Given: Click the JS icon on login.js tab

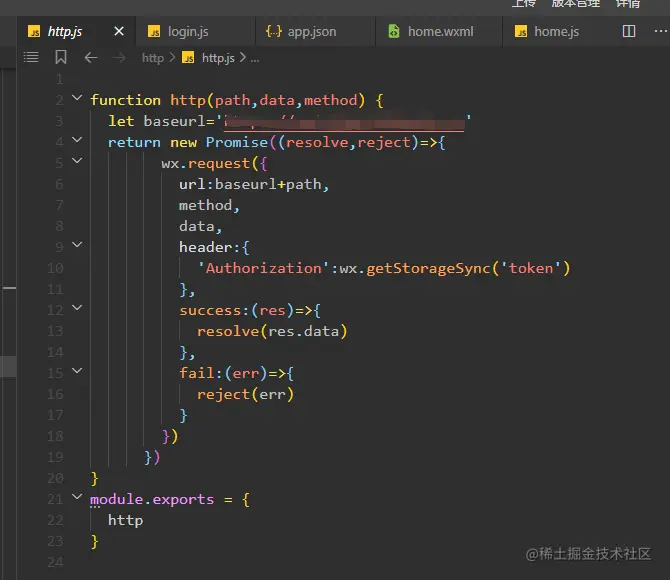Looking at the screenshot, I should click(154, 31).
